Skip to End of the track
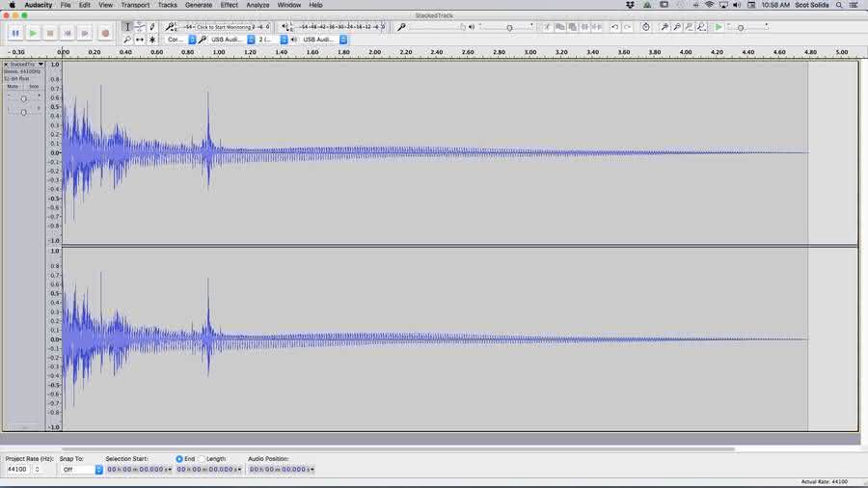The height and width of the screenshot is (488, 868). (x=84, y=33)
